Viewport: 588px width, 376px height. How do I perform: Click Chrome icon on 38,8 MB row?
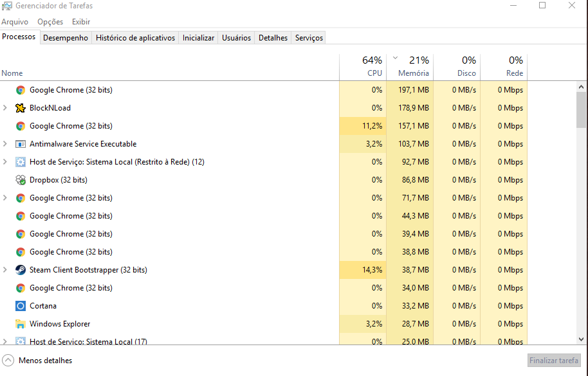[20, 252]
